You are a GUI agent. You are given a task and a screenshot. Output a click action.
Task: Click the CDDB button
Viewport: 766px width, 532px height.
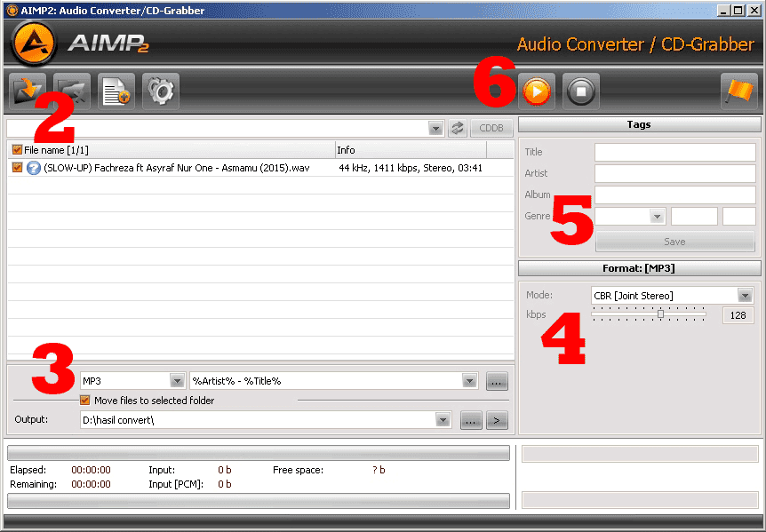[491, 128]
